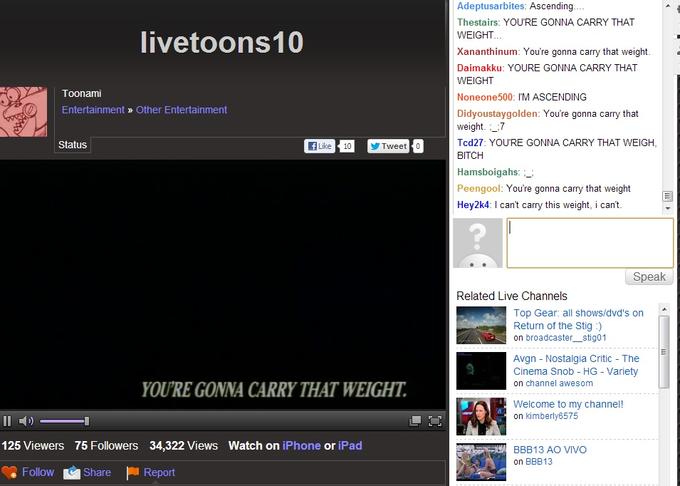680x486 pixels.
Task: Click the Report flag icon
Action: coord(132,473)
